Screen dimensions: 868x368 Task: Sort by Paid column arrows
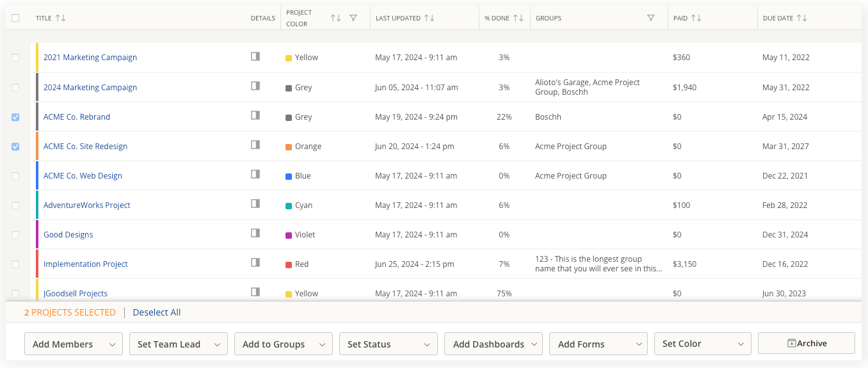click(696, 18)
